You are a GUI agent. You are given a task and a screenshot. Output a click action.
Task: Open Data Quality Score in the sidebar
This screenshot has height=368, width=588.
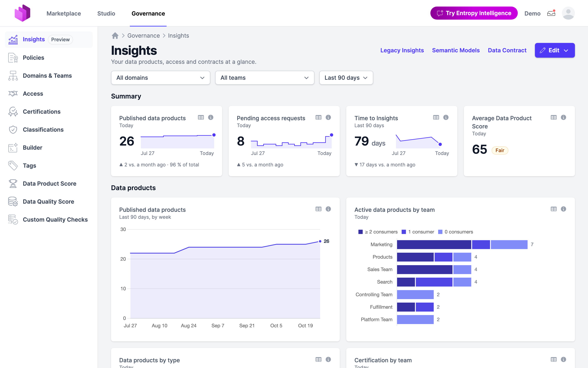click(49, 202)
